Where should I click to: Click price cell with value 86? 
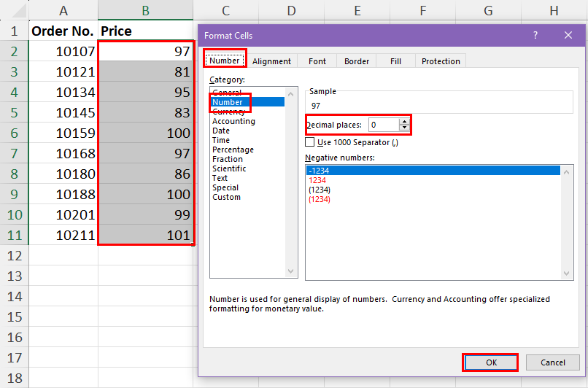coord(145,174)
